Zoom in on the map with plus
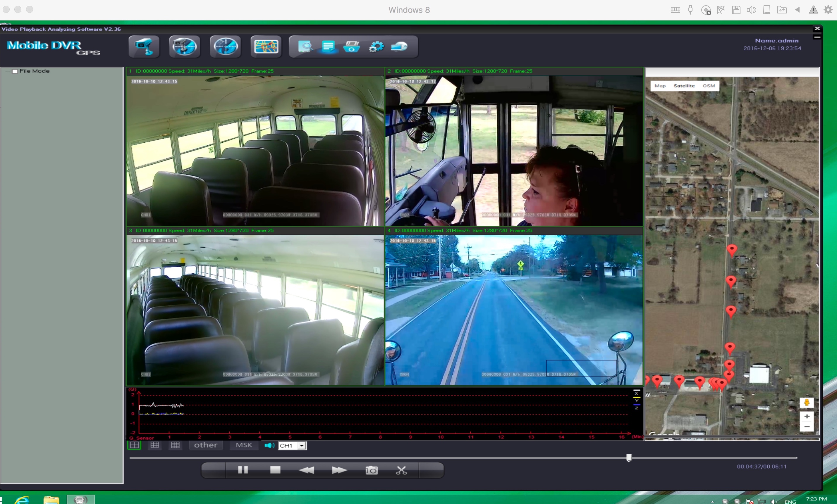 tap(807, 416)
